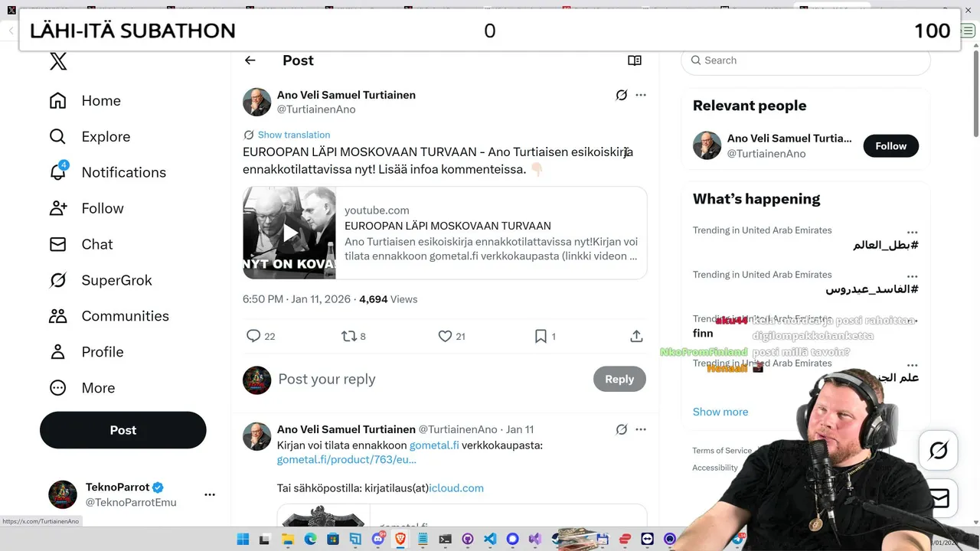
Task: Open more options on main post
Action: pos(641,95)
